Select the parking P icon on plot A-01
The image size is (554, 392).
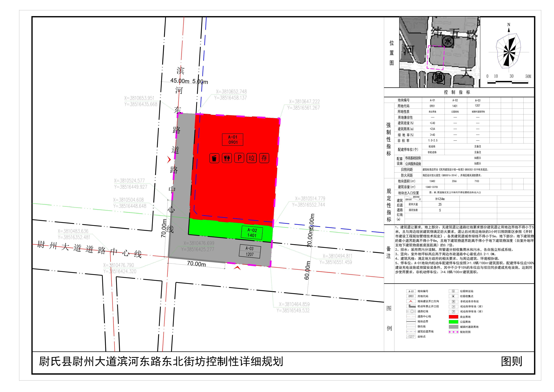pos(239,158)
